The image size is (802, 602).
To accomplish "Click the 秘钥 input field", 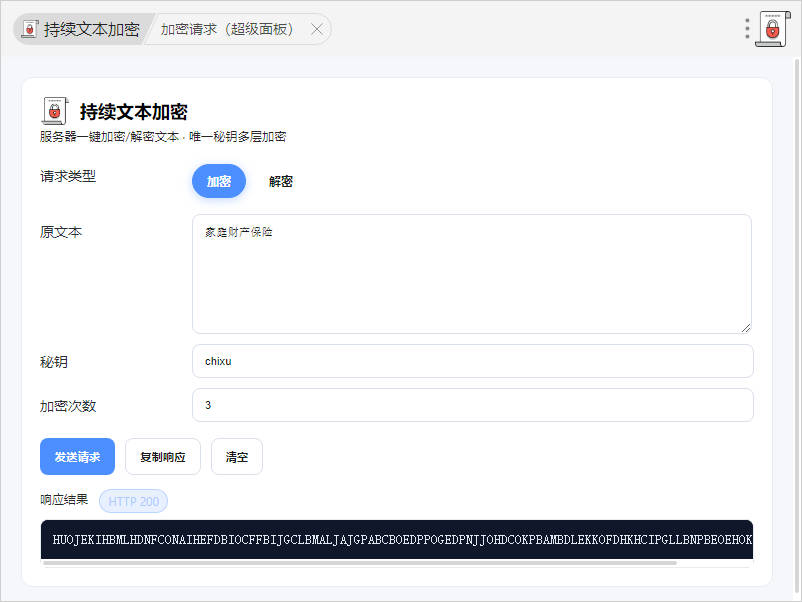I will tap(472, 361).
